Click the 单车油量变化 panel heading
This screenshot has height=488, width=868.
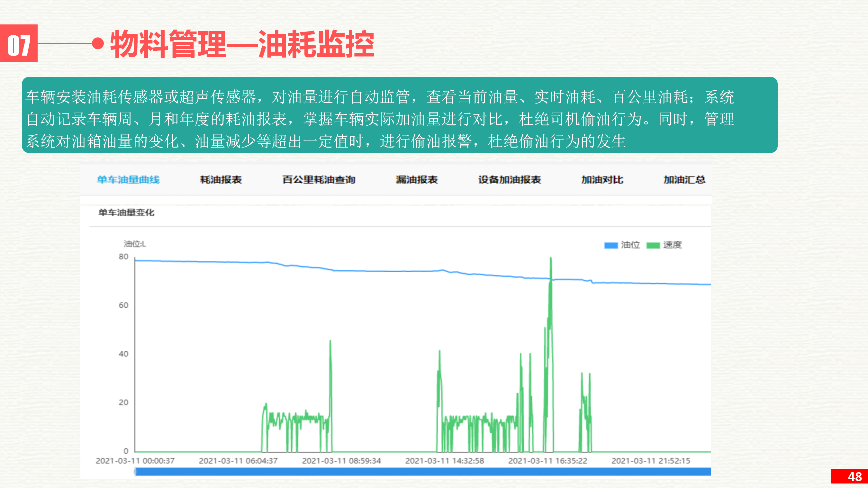[x=126, y=213]
